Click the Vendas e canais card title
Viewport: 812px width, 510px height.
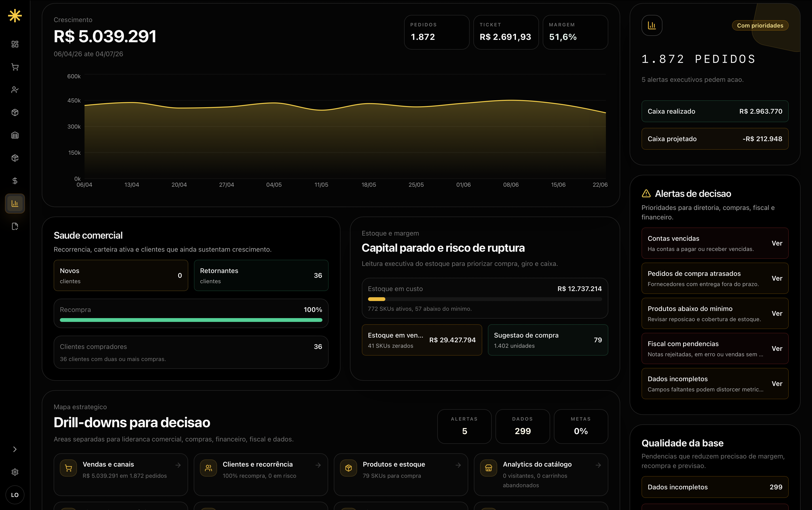pos(108,464)
